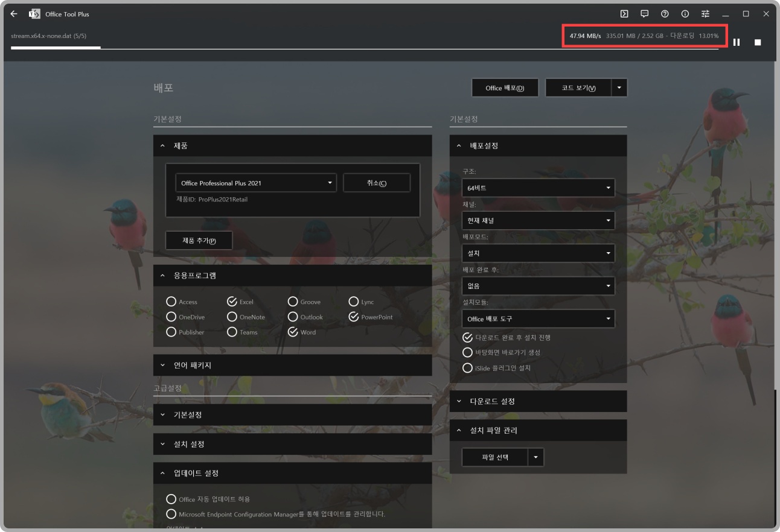Click the Office 배포 button
Viewport: 780px width, 532px height.
tap(505, 87)
